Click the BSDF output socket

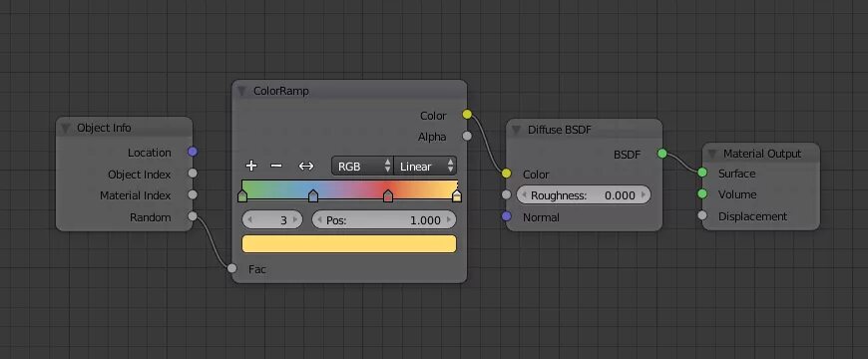click(662, 154)
